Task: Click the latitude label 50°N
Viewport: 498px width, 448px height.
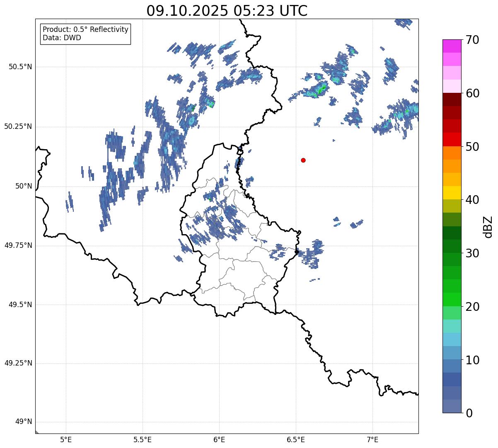Action: (x=24, y=186)
